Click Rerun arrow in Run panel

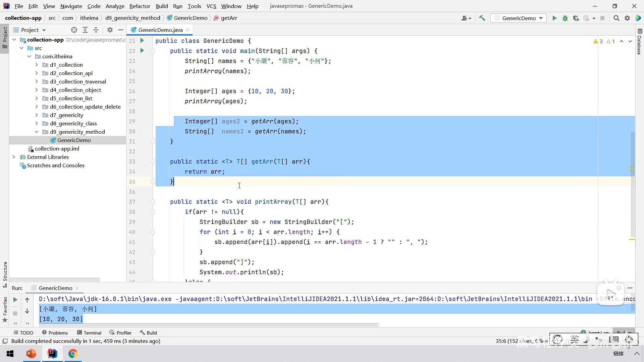coord(15,300)
